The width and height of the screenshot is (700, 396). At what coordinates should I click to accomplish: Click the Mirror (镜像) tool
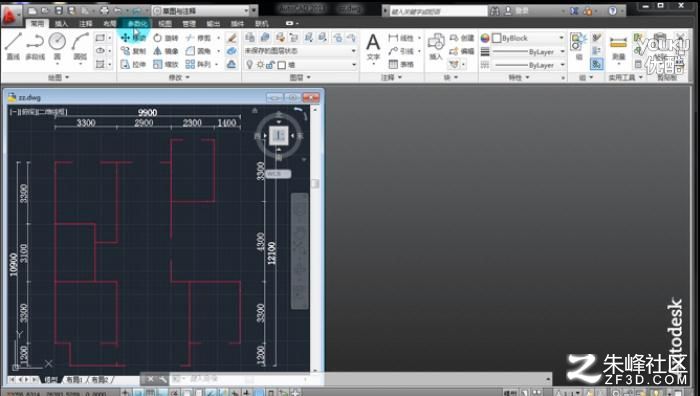tap(166, 51)
